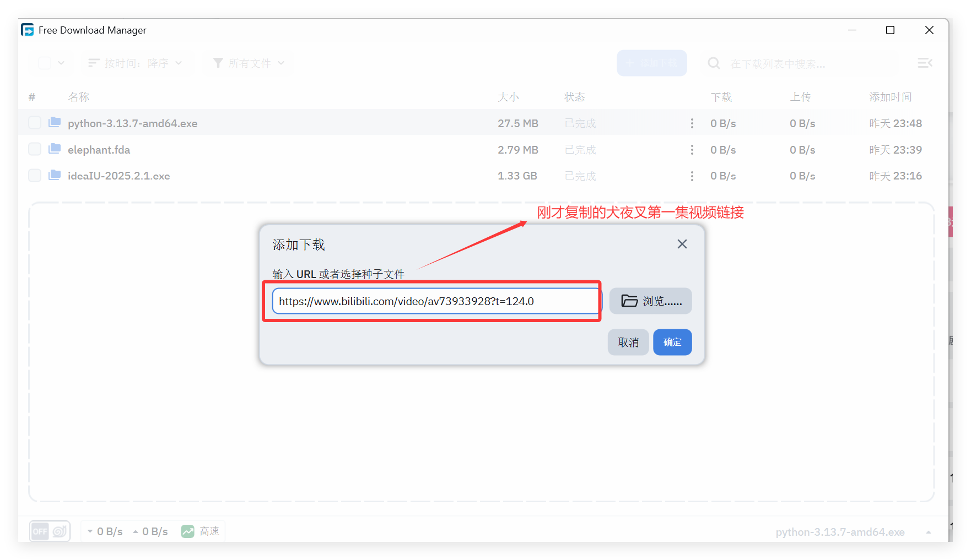Sort by the 下载 column header

pos(721,97)
